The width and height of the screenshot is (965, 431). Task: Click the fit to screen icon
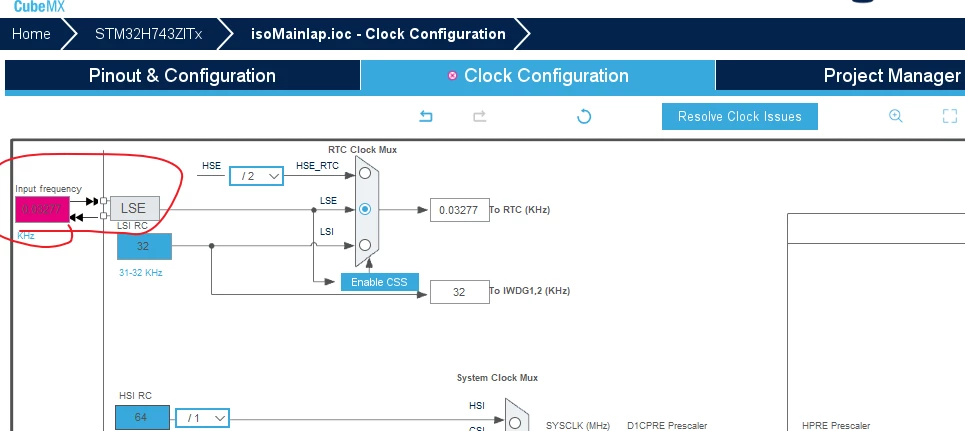click(x=950, y=116)
